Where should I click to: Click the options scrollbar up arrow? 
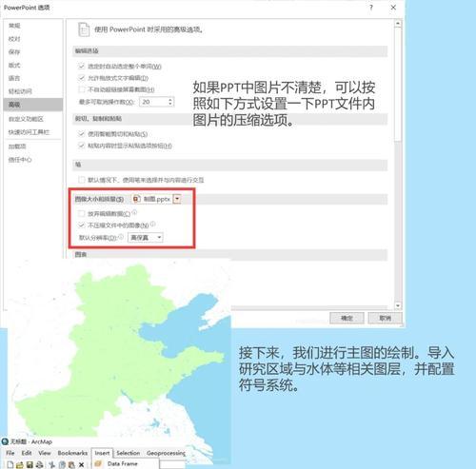click(x=398, y=24)
